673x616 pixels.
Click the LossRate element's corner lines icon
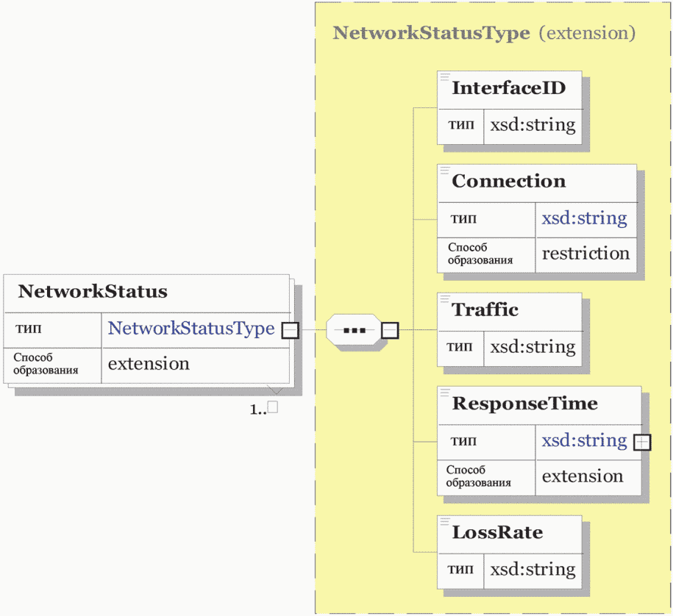click(445, 522)
